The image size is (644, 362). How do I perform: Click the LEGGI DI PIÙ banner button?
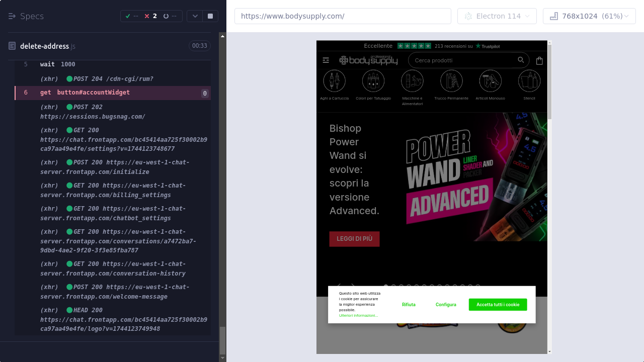coord(354,239)
